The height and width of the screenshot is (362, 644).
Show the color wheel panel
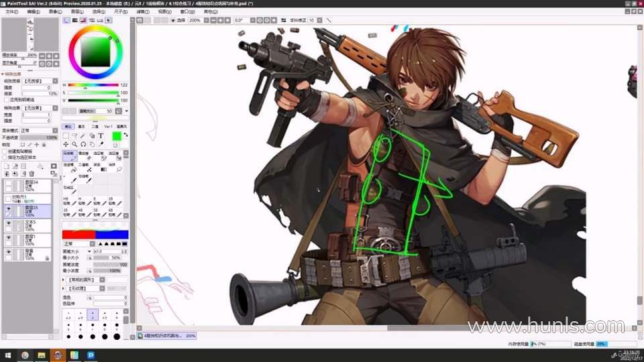coord(66,19)
